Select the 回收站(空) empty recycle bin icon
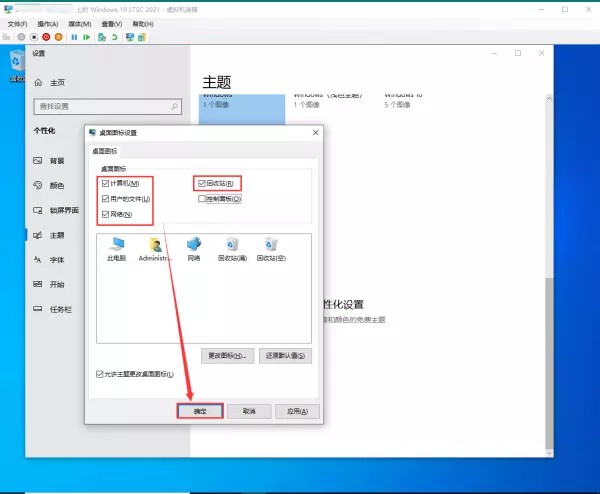The image size is (600, 494). point(271,249)
